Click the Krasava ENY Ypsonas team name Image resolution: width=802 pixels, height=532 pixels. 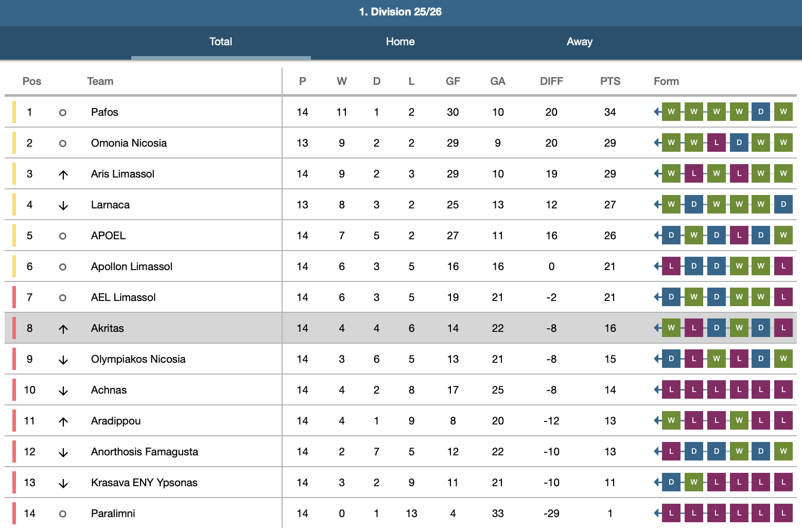(x=144, y=483)
